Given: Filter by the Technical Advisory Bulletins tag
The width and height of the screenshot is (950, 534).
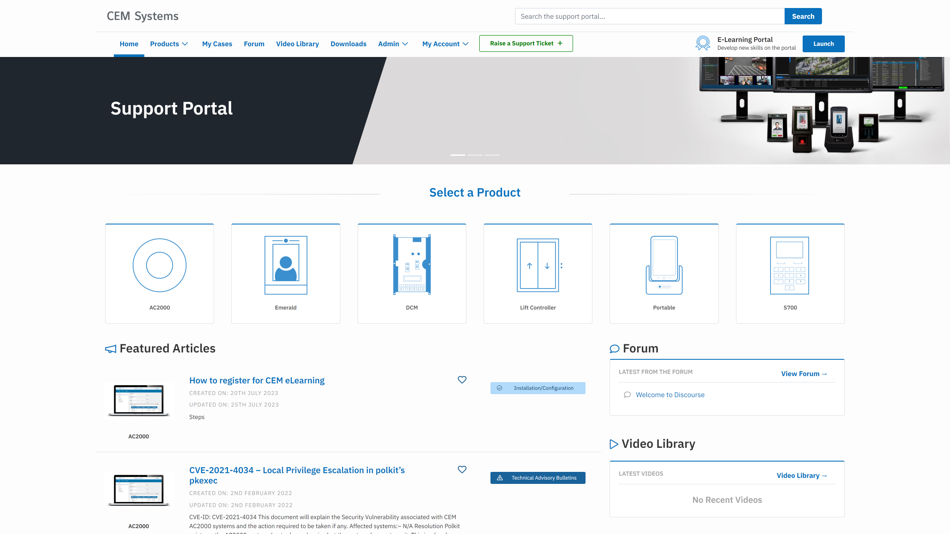Looking at the screenshot, I should tap(538, 478).
